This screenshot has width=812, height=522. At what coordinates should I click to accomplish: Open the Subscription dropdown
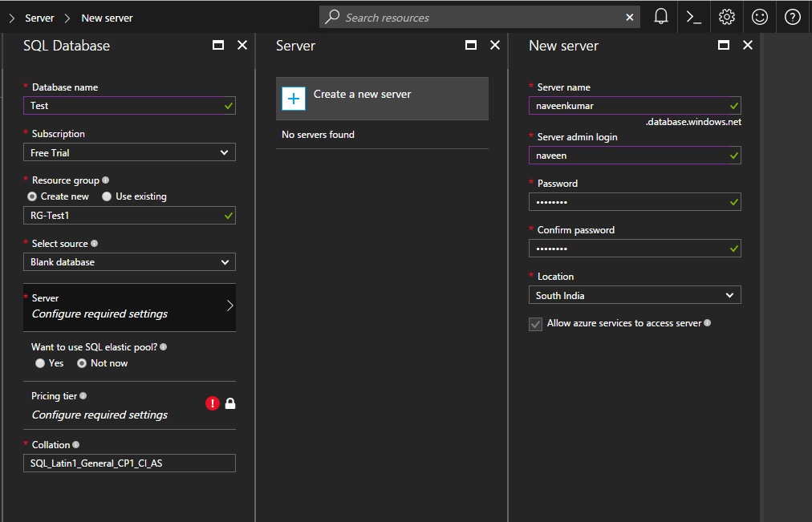coord(129,152)
